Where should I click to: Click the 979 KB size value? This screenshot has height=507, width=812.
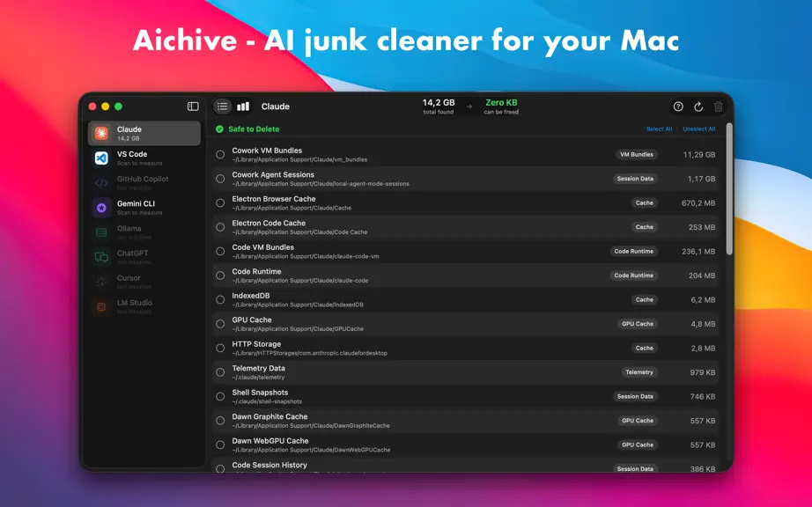(x=702, y=372)
